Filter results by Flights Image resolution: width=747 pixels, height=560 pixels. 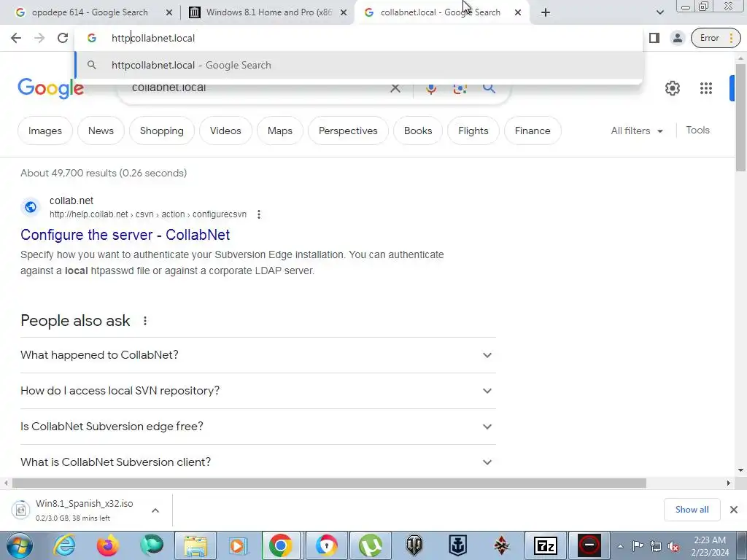point(473,131)
